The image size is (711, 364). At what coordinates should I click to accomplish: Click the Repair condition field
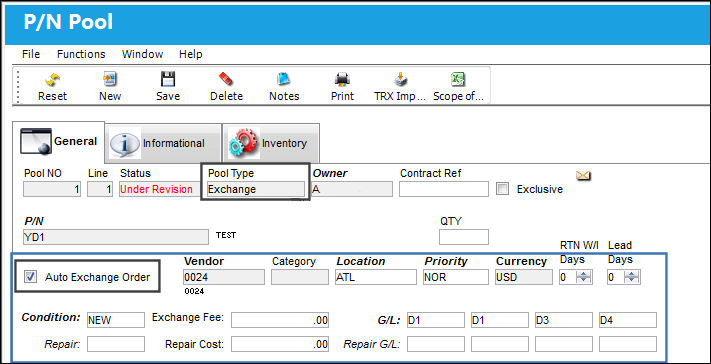pos(116,344)
